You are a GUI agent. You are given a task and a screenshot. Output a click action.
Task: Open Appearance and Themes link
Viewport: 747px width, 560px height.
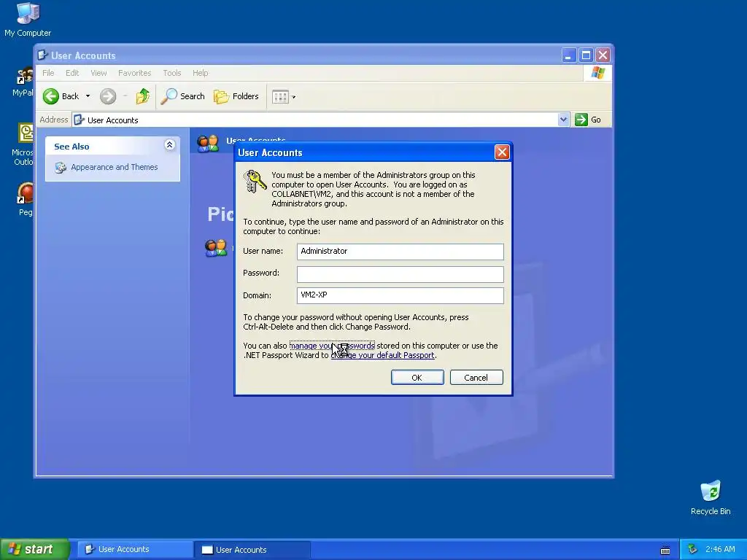click(x=115, y=167)
